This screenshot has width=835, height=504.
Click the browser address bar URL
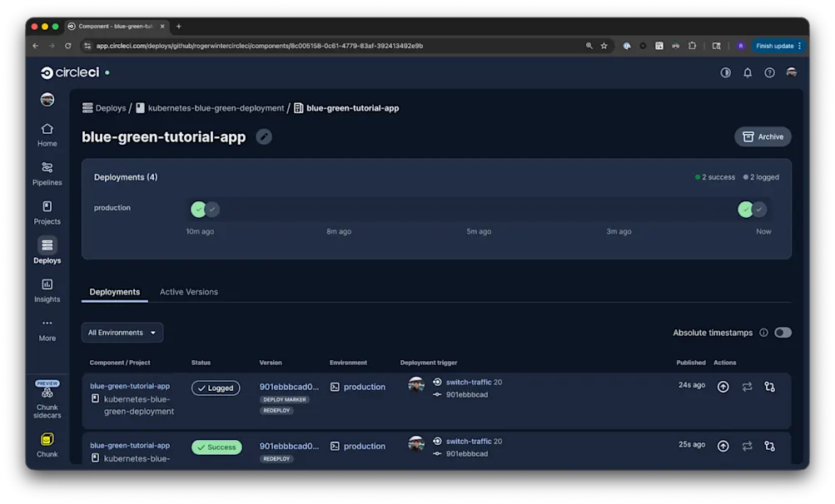pos(260,46)
